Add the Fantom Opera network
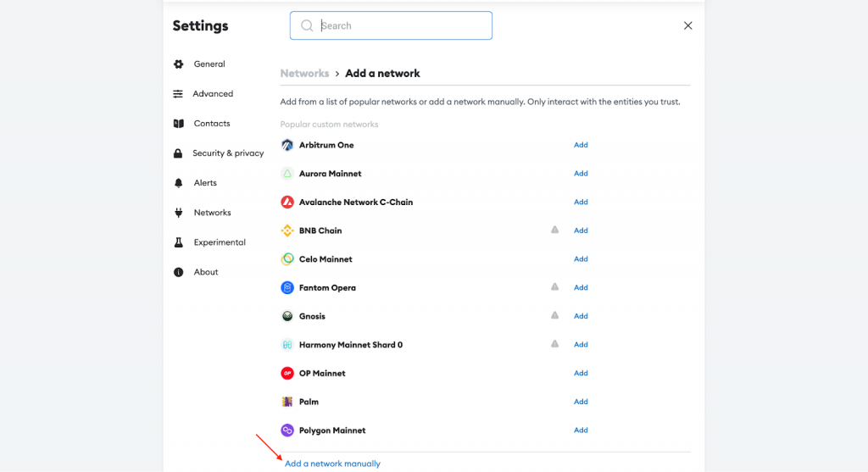 (x=581, y=288)
